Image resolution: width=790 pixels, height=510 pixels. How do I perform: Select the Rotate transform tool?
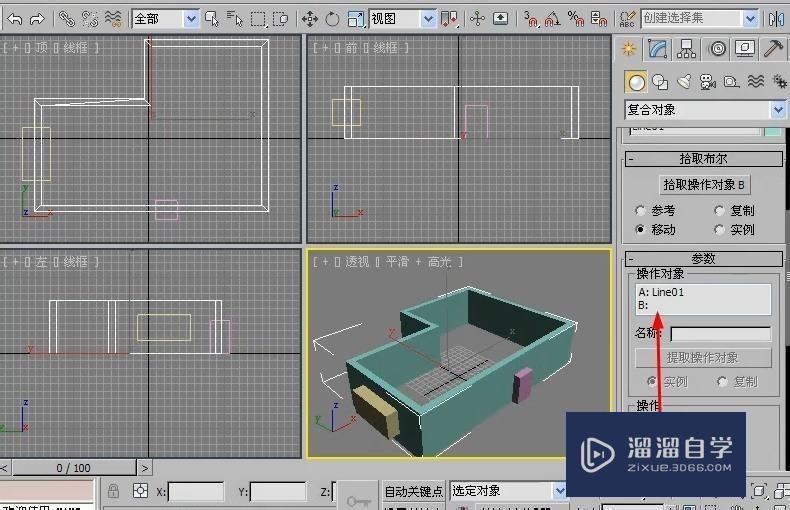click(x=333, y=18)
